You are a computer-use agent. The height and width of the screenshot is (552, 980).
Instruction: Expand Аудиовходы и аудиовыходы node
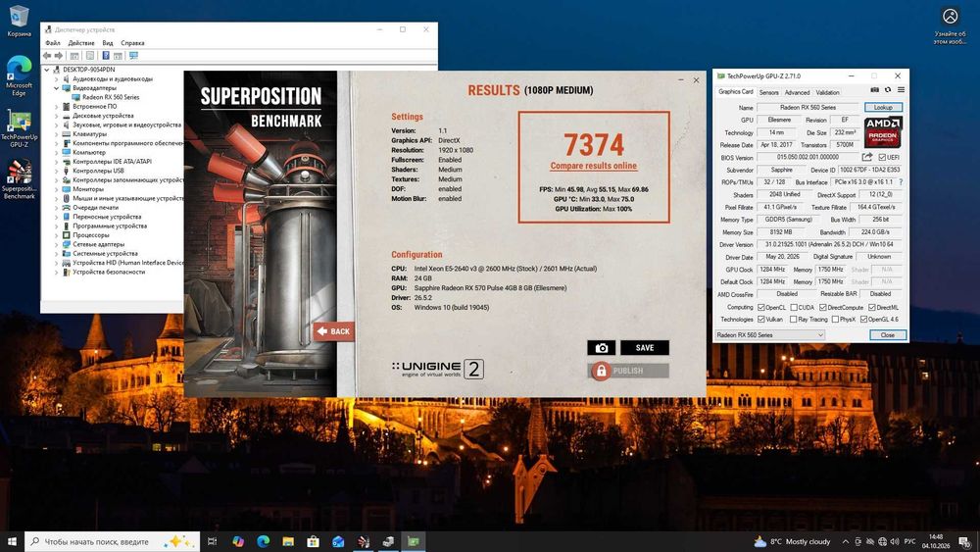(x=56, y=79)
